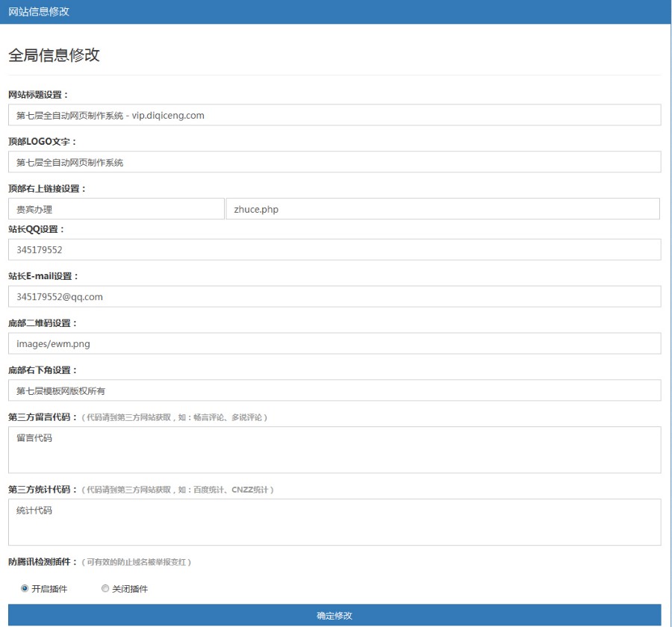Submit with the 确定修改 button

pos(335,615)
